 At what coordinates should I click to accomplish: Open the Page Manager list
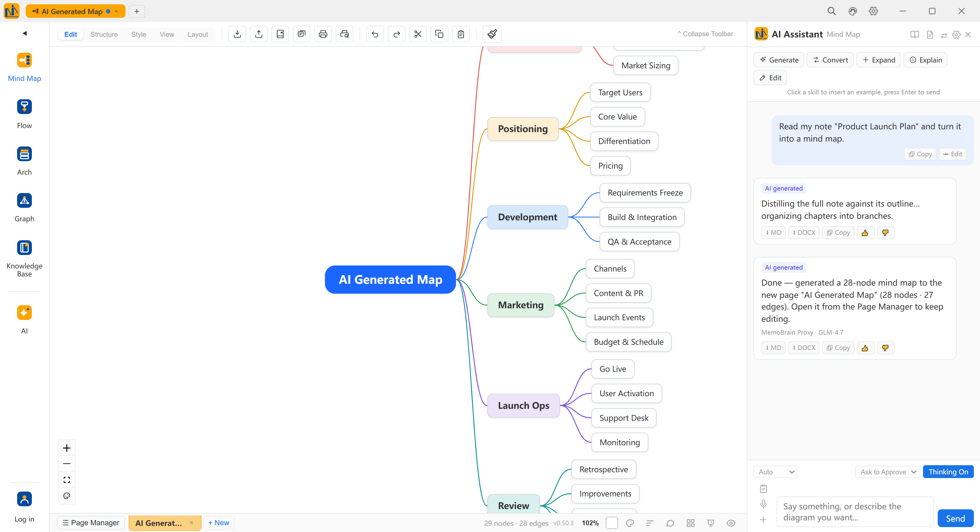(91, 523)
